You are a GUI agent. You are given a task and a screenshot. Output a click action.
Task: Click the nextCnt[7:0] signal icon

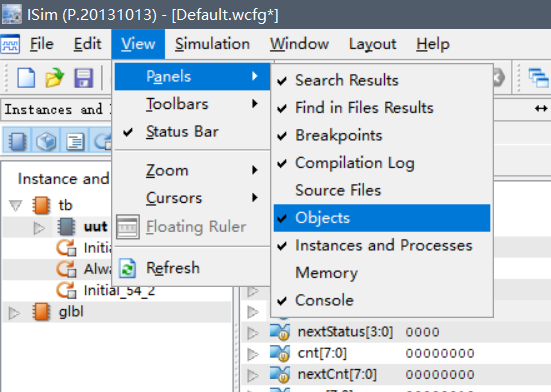[x=280, y=374]
